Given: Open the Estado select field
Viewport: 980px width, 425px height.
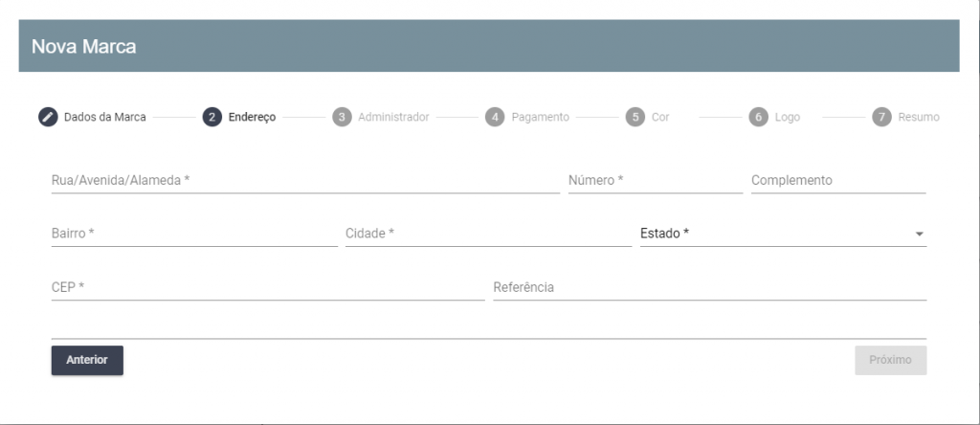Looking at the screenshot, I should click(783, 234).
